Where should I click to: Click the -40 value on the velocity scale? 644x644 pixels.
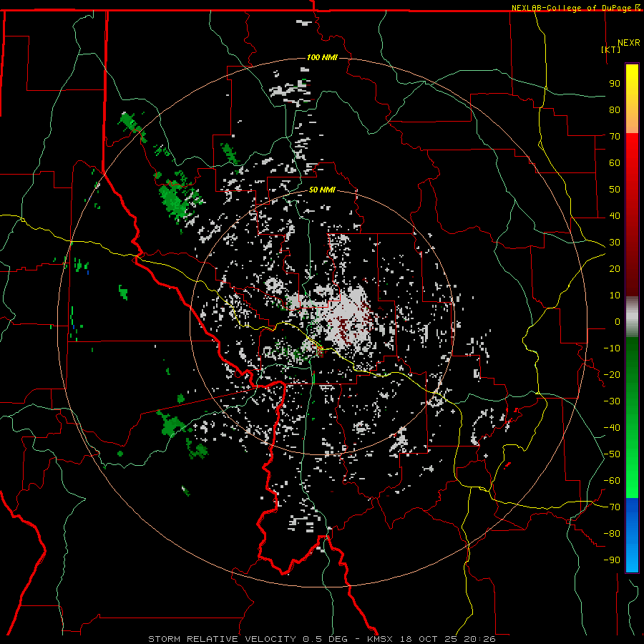point(612,428)
